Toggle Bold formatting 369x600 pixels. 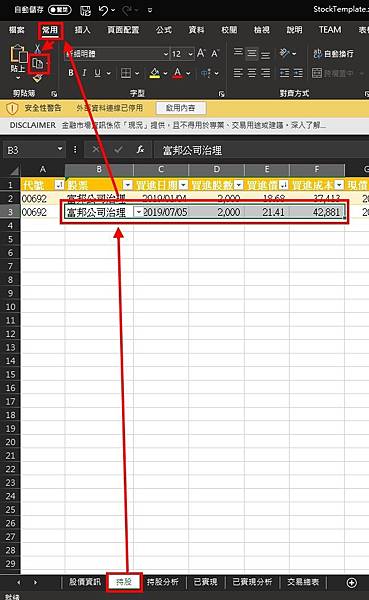[x=71, y=73]
